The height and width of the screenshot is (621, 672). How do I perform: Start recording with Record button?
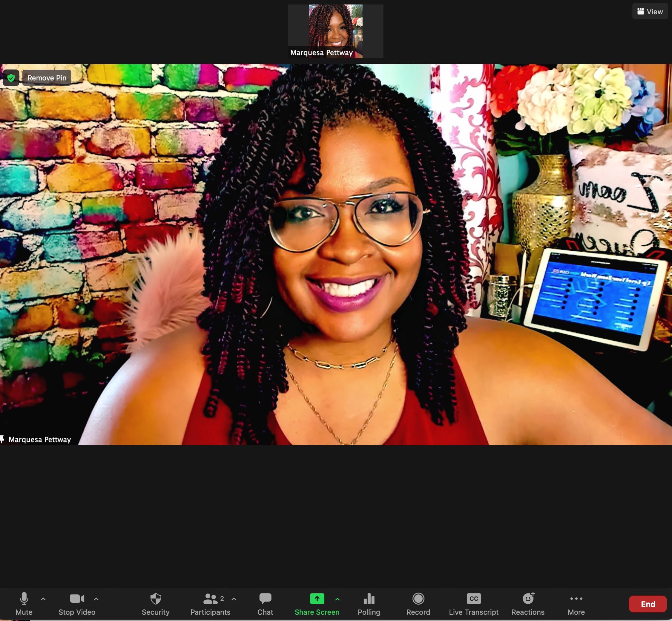(x=418, y=603)
